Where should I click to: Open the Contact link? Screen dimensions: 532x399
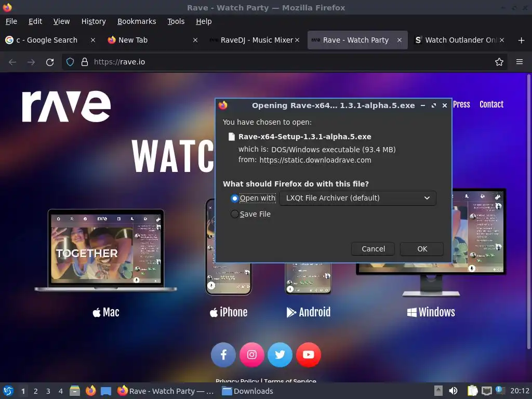click(491, 104)
